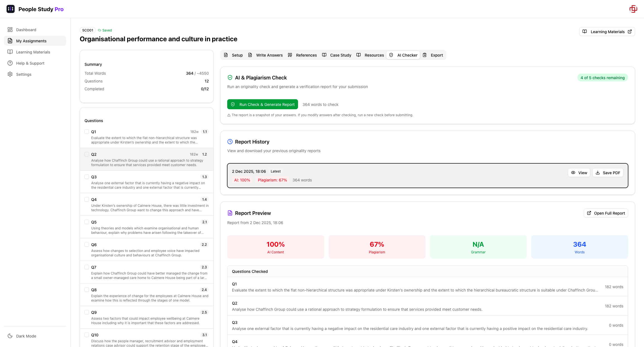Click the red overlap icon in top-right corner

click(633, 9)
